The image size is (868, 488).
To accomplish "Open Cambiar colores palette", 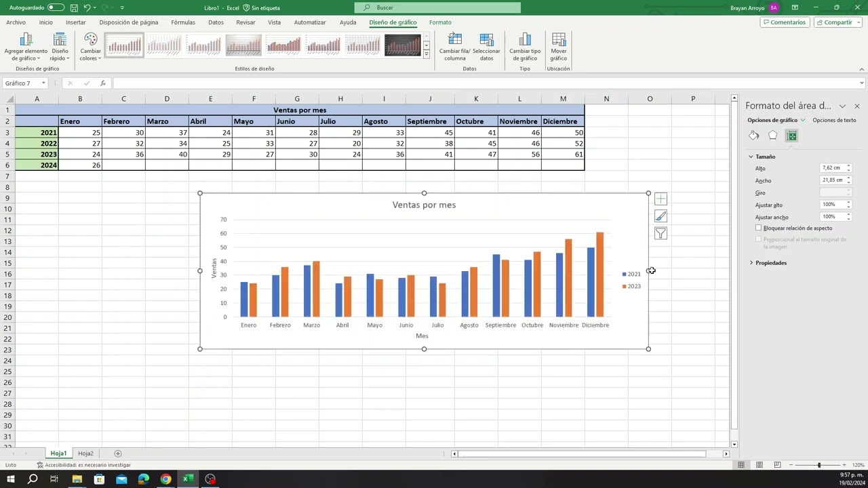I will click(90, 47).
